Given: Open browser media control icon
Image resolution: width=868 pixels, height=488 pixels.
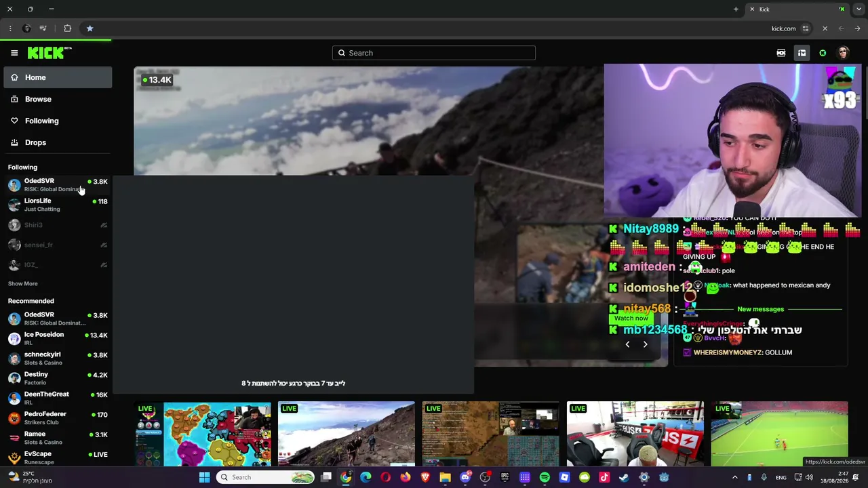Looking at the screenshot, I should 43,28.
